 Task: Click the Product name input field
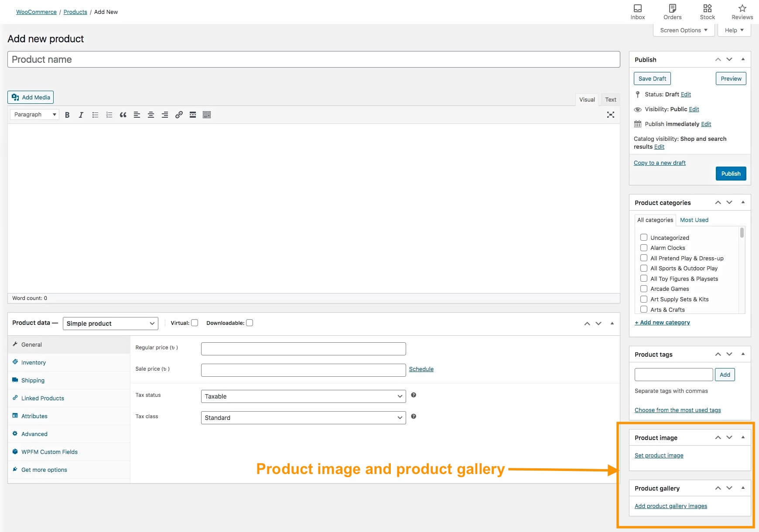[313, 59]
